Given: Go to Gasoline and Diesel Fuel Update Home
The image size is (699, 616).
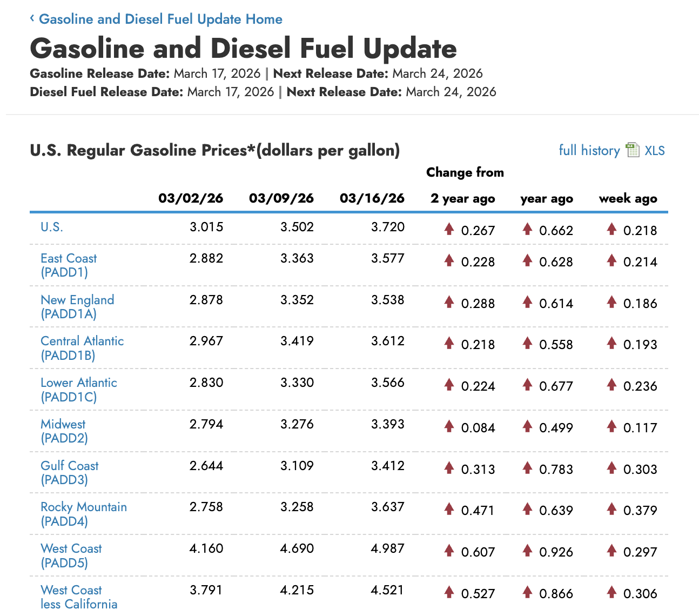Looking at the screenshot, I should point(160,19).
